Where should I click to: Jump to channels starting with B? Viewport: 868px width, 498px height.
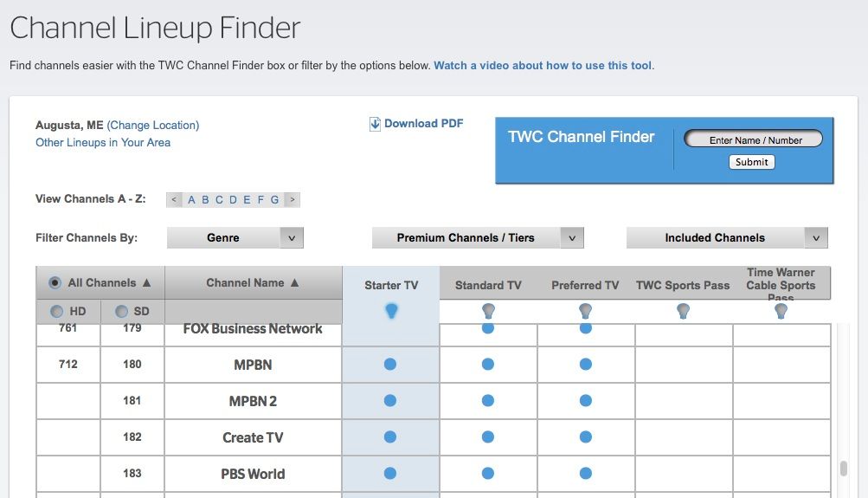pos(205,199)
